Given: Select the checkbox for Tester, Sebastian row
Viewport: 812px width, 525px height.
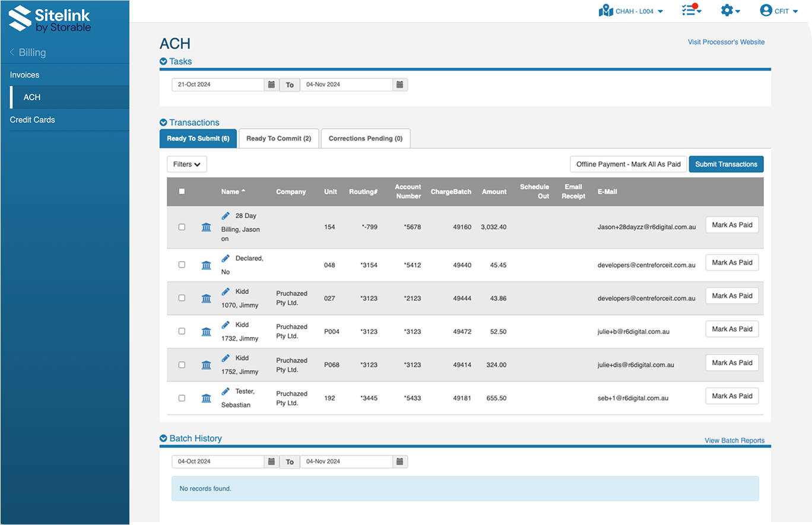Looking at the screenshot, I should (x=182, y=398).
